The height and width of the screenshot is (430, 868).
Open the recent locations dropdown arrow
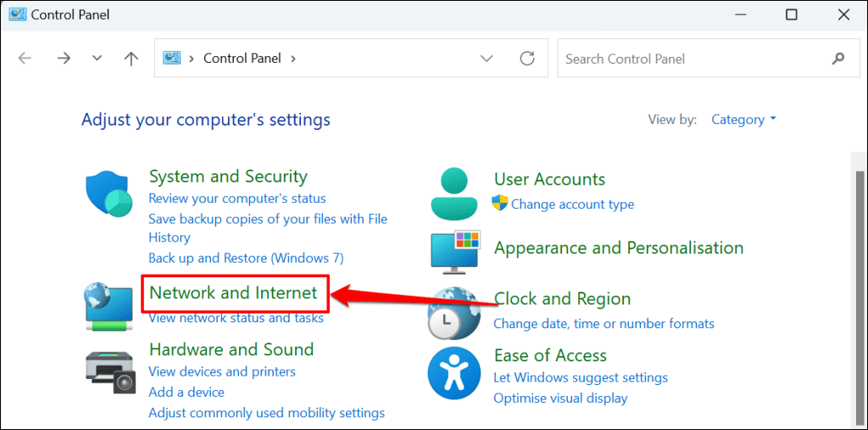[97, 59]
